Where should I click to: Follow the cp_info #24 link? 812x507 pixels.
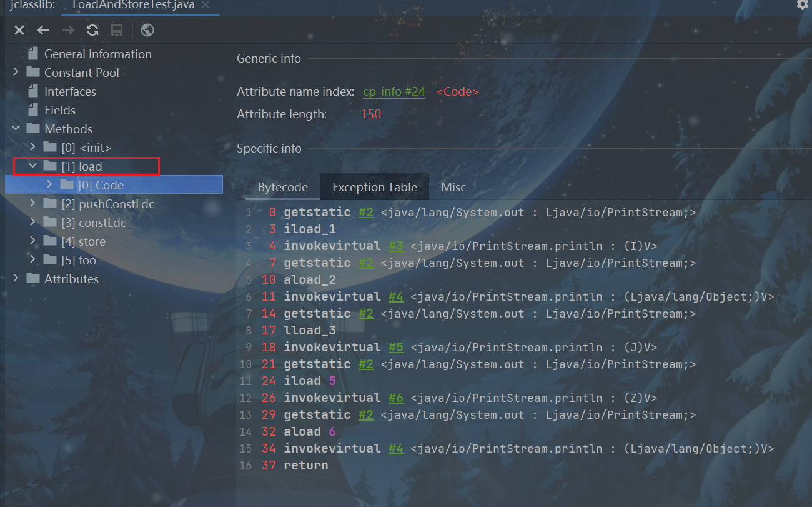(394, 92)
